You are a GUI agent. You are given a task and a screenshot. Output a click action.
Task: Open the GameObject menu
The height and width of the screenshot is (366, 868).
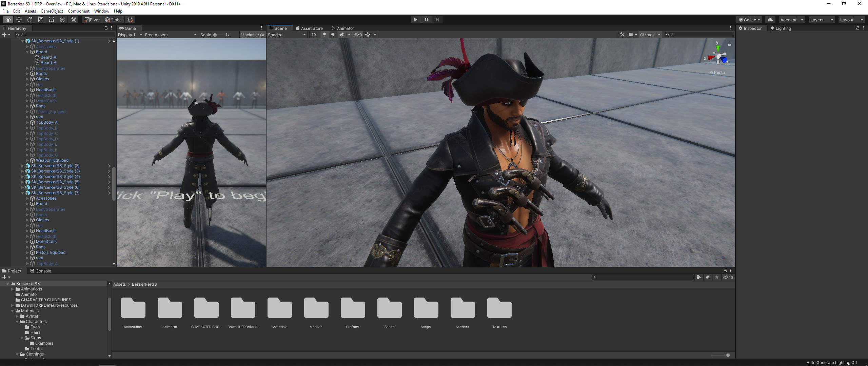pyautogui.click(x=52, y=11)
